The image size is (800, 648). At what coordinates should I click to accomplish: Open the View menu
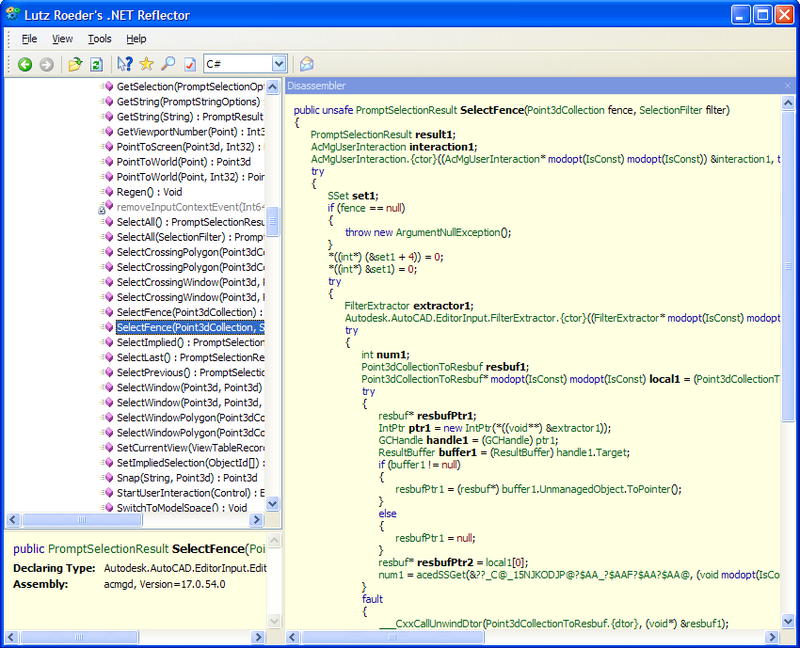(x=63, y=39)
